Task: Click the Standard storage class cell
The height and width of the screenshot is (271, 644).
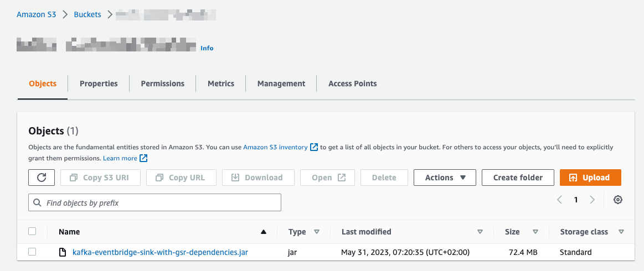Action: pyautogui.click(x=576, y=252)
